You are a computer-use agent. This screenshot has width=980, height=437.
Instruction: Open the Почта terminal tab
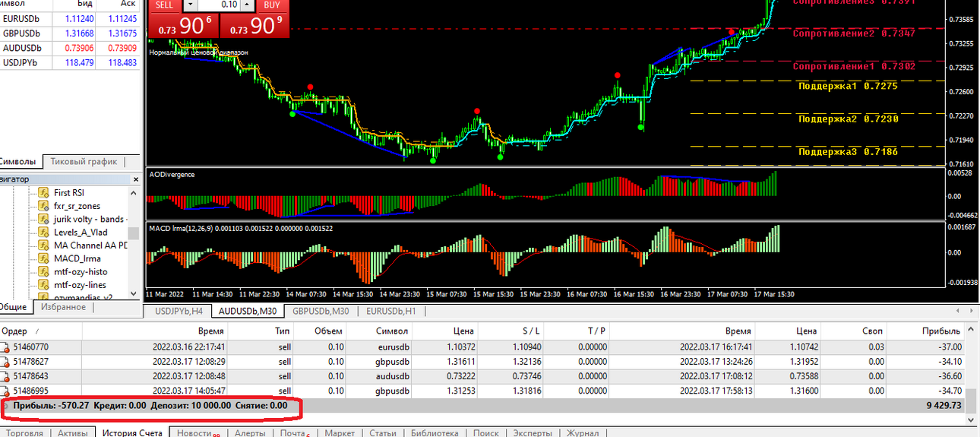click(294, 432)
